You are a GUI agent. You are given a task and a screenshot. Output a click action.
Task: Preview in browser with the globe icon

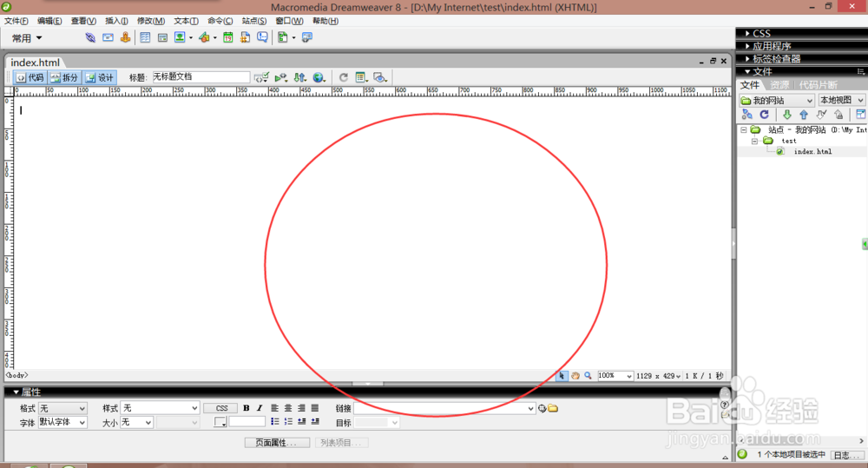pyautogui.click(x=319, y=77)
